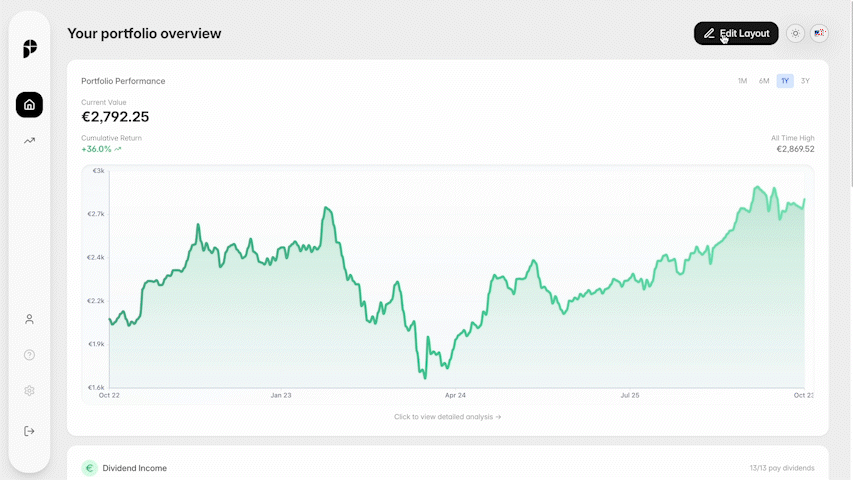Switch chart range to 1M
The height and width of the screenshot is (480, 854).
[742, 81]
